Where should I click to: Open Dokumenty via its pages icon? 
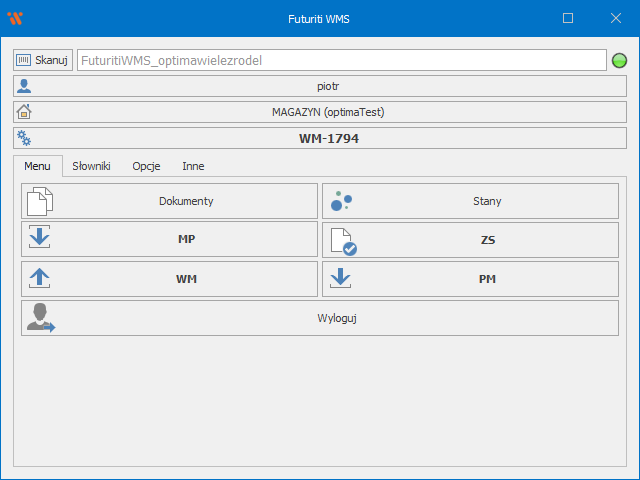[39, 201]
